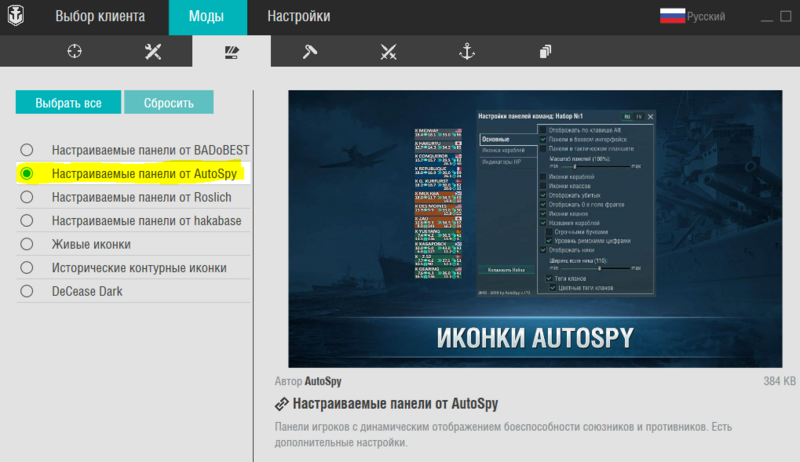This screenshot has height=462, width=800.
Task: Select Настраиваемые панели от Roslich radio
Action: point(27,197)
